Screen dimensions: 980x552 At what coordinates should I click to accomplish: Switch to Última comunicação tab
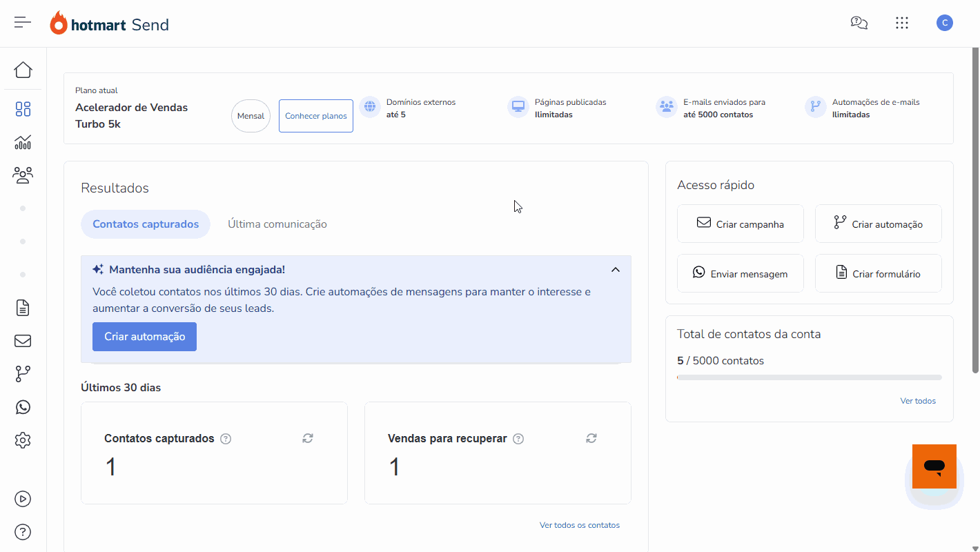click(277, 224)
